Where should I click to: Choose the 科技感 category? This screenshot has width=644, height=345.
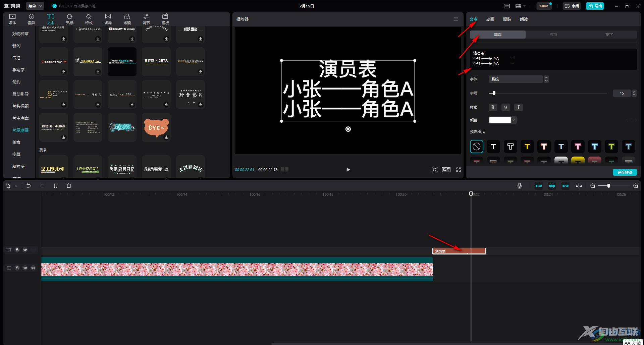(x=18, y=167)
